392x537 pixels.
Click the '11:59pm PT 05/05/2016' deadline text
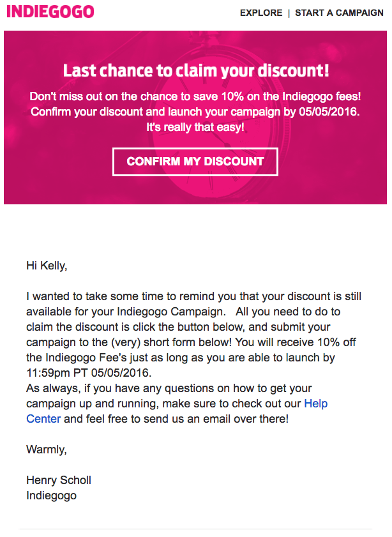click(89, 373)
